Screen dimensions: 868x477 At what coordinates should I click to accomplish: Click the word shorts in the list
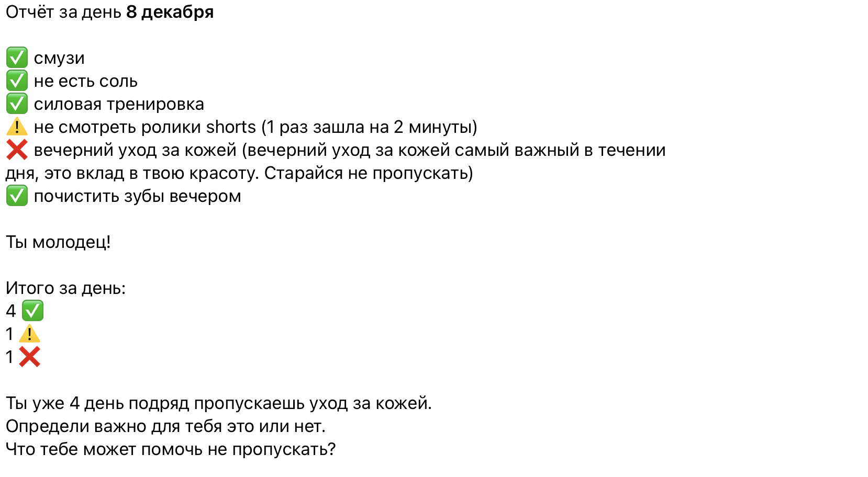[231, 127]
